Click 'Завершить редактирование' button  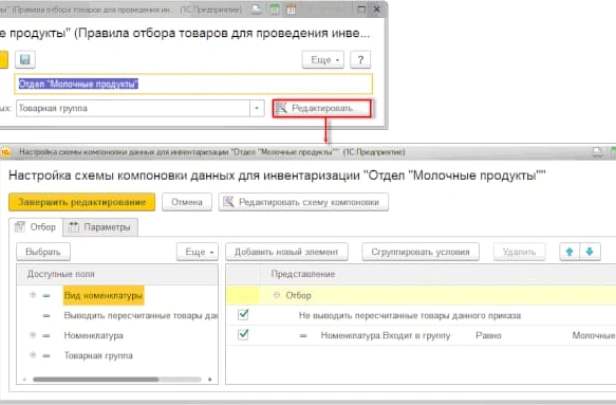[82, 202]
